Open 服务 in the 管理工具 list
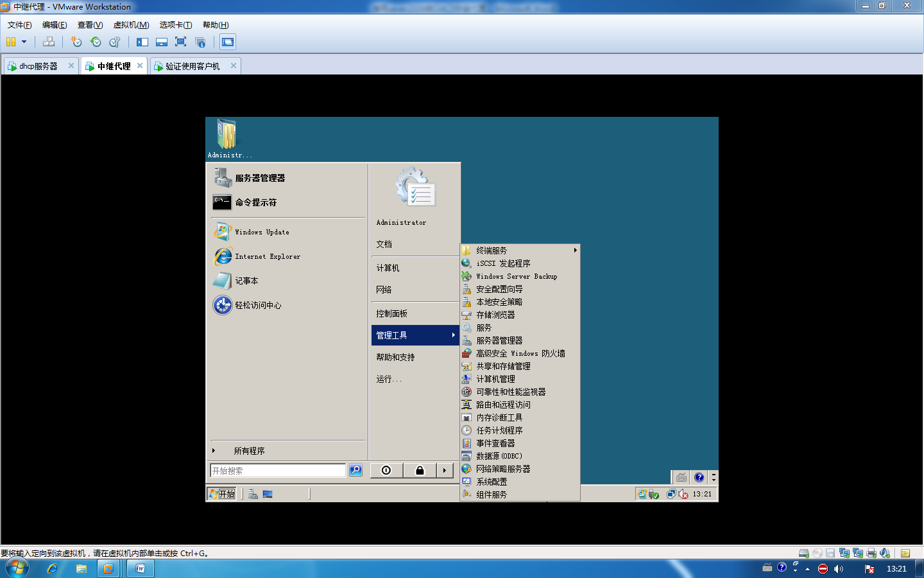 tap(520, 328)
